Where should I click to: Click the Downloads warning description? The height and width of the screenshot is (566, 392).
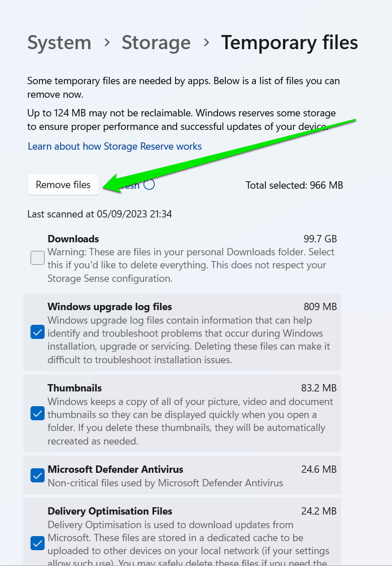(x=191, y=265)
